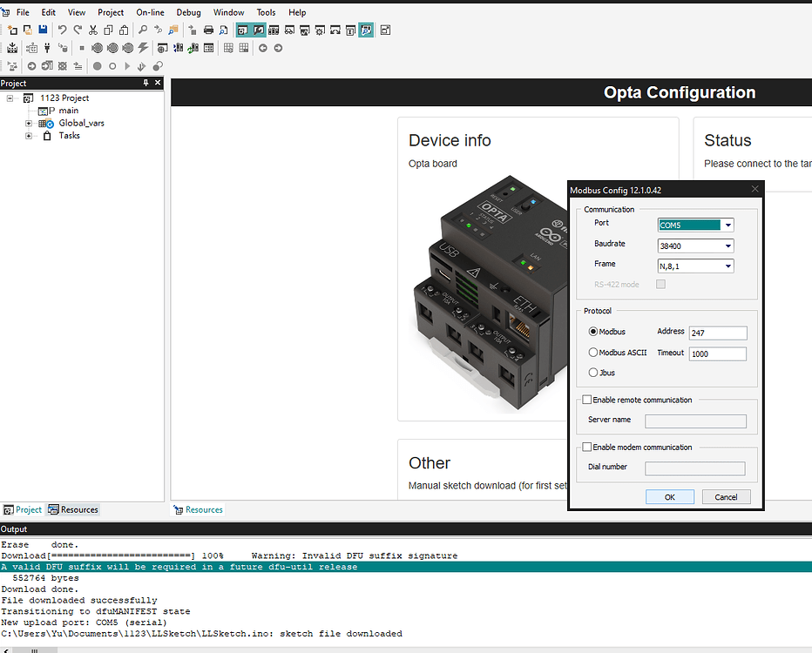The height and width of the screenshot is (653, 812).
Task: Click the Save project floppy disk icon
Action: coord(43,30)
